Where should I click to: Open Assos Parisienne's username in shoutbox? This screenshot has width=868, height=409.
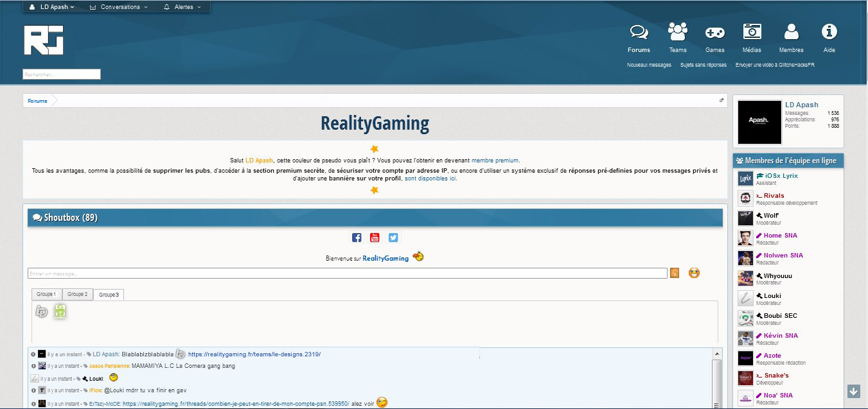pos(109,366)
